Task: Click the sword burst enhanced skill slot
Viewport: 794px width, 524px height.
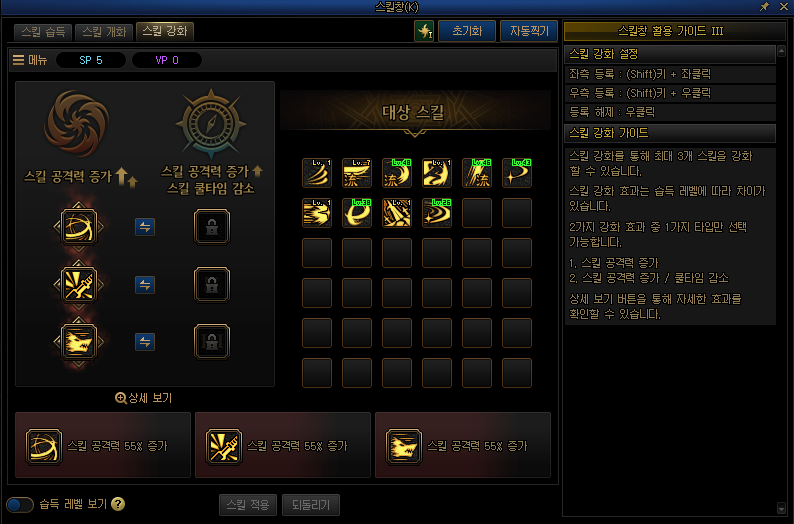Action: (78, 285)
